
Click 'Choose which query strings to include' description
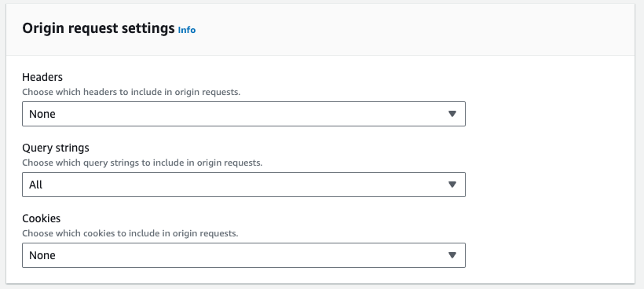(x=142, y=163)
